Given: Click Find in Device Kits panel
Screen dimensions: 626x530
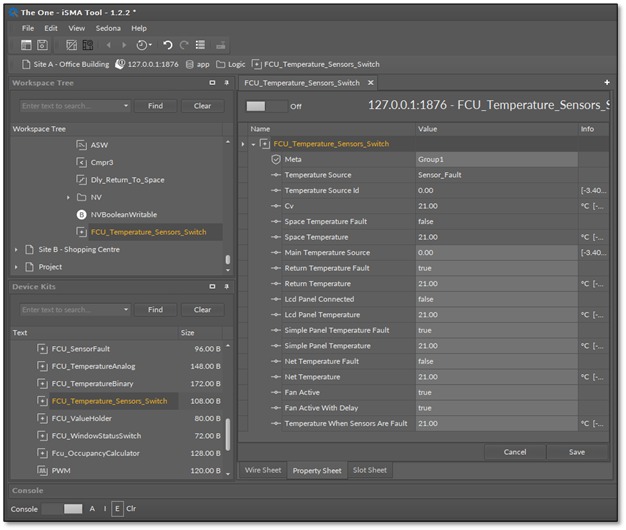Looking at the screenshot, I should (x=155, y=310).
